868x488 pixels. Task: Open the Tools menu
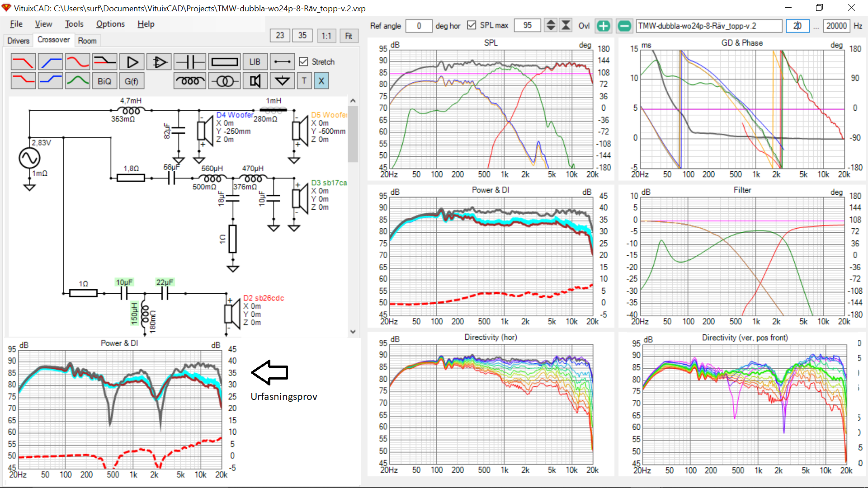coord(74,24)
